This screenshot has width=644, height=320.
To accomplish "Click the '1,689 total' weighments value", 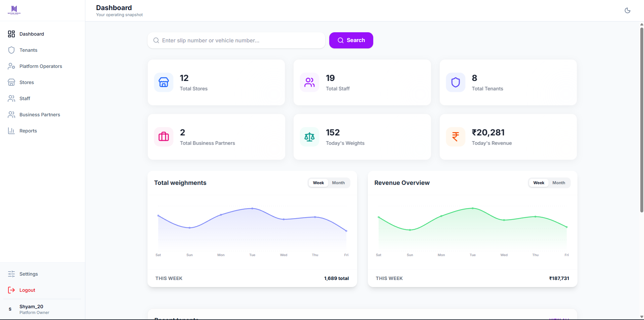I will coord(336,278).
